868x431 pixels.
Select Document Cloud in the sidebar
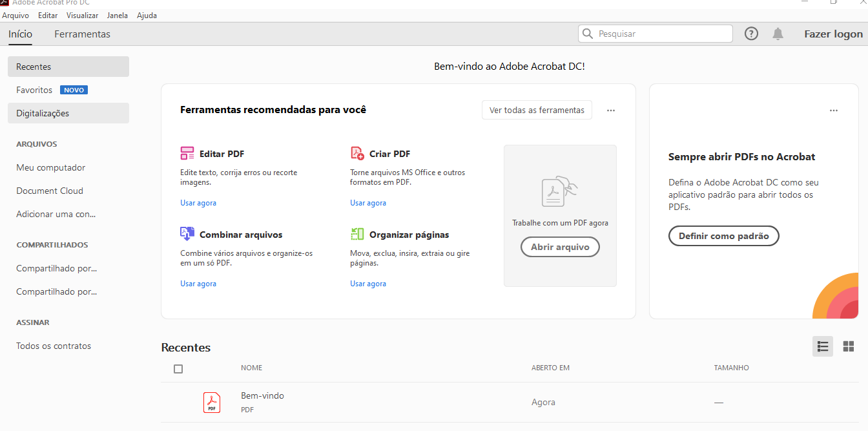(x=50, y=191)
